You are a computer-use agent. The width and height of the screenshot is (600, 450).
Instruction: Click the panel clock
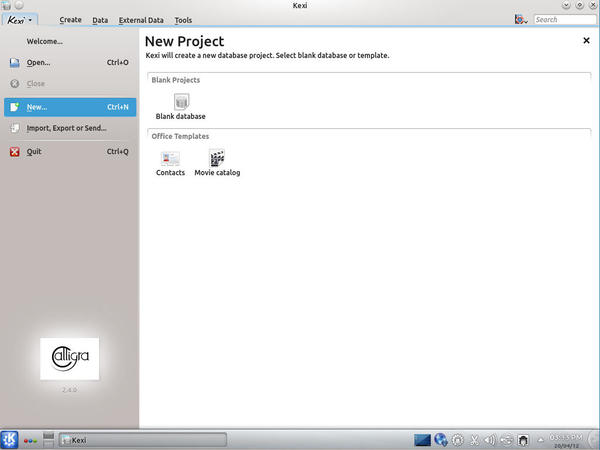coord(566,440)
